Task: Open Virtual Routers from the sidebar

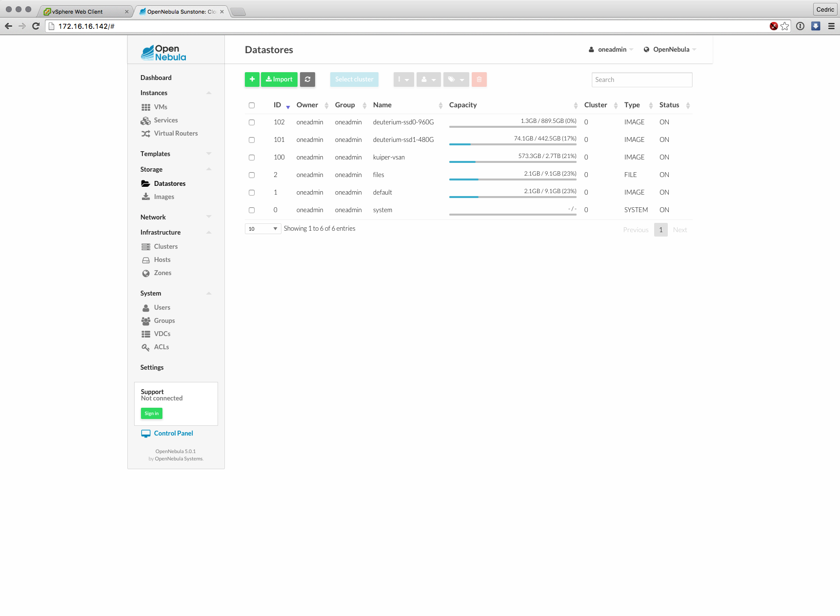Action: [x=176, y=134]
